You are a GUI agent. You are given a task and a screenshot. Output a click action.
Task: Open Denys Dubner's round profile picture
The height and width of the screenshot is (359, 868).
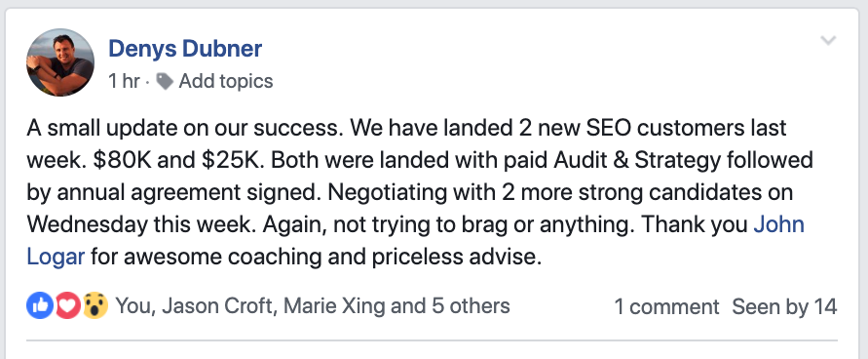coord(60,62)
